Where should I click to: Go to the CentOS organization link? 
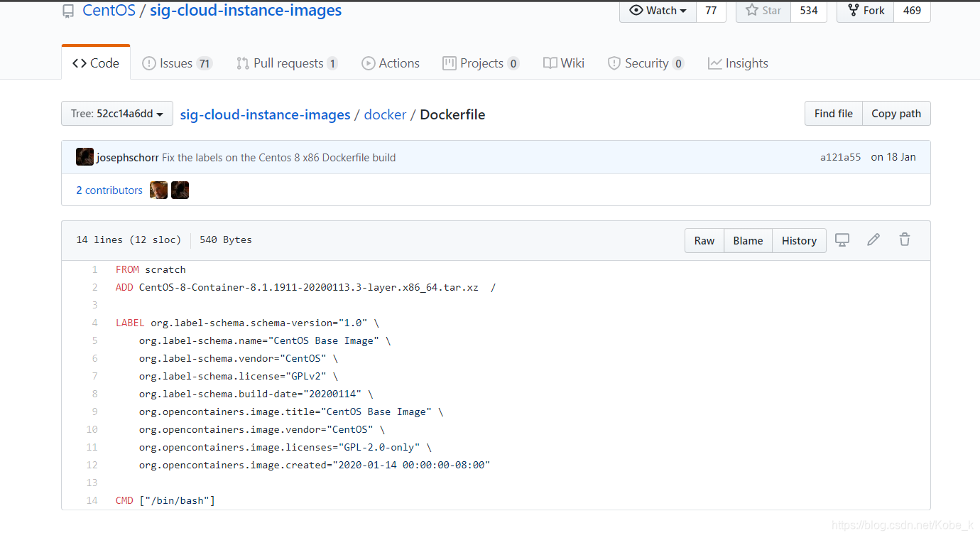109,11
